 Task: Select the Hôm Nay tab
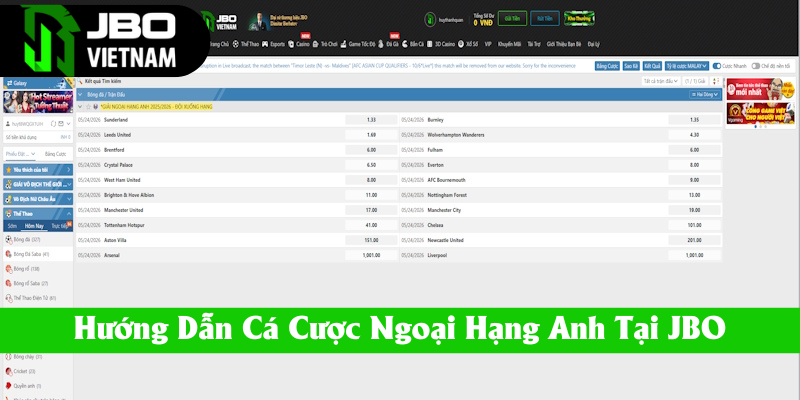(34, 226)
